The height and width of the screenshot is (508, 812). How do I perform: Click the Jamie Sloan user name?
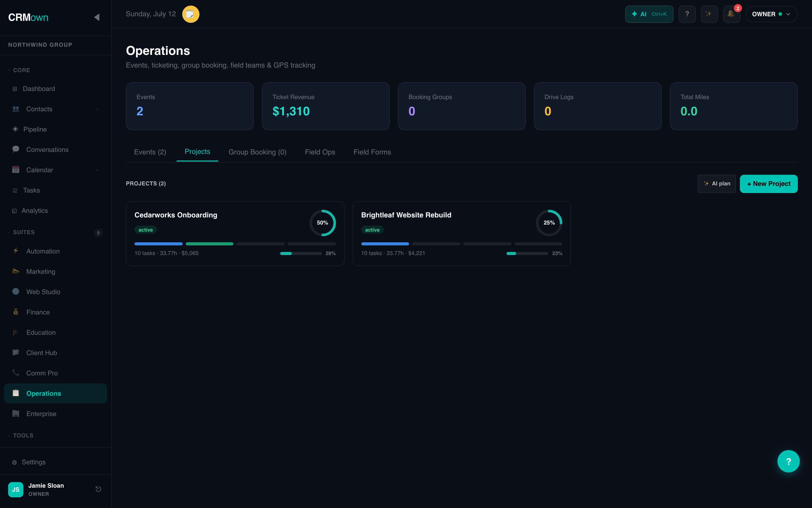(x=46, y=485)
